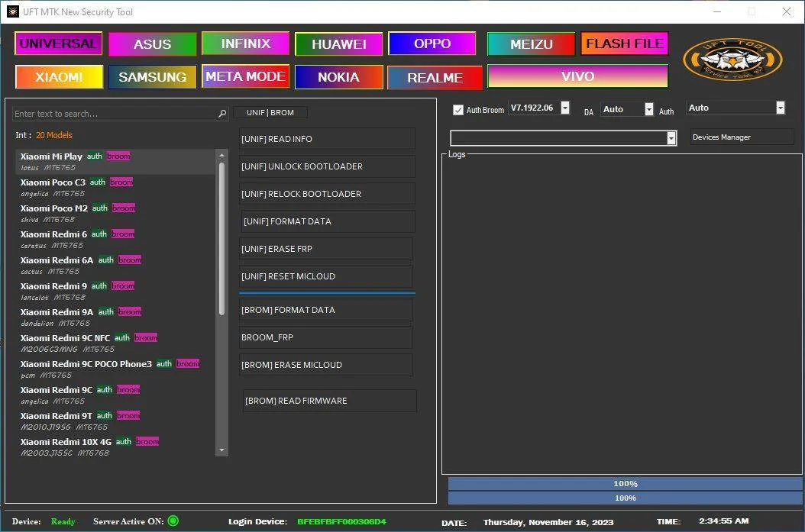The width and height of the screenshot is (805, 532).
Task: Click the app icon in title bar
Action: tap(13, 11)
